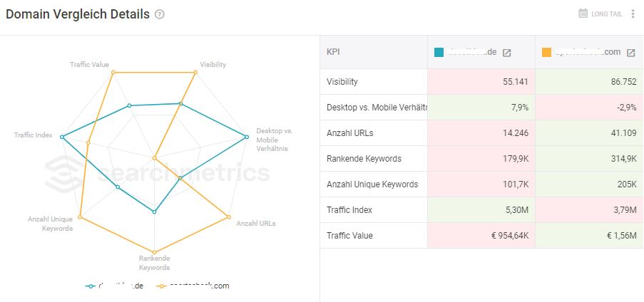Click orange Anzahl URLs radar point

point(228,217)
